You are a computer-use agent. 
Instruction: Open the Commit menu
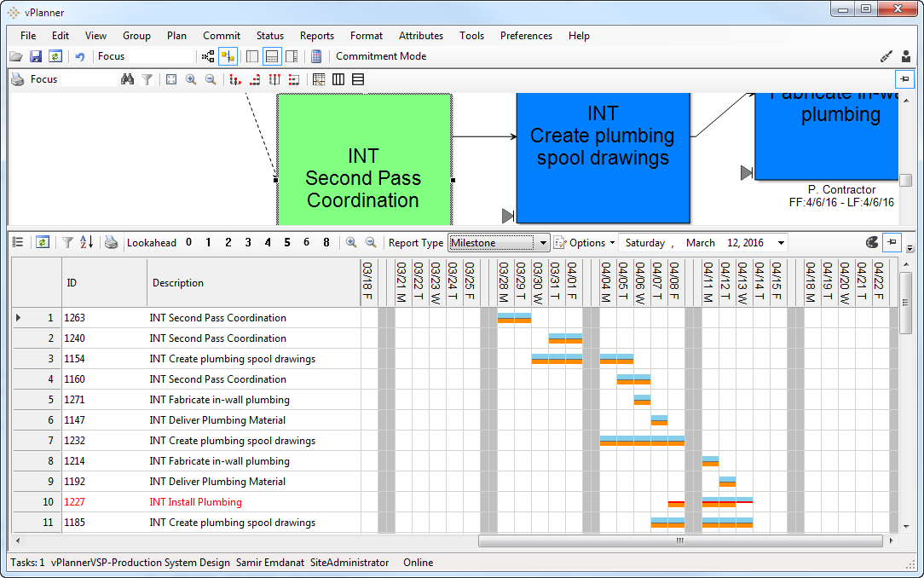tap(222, 36)
